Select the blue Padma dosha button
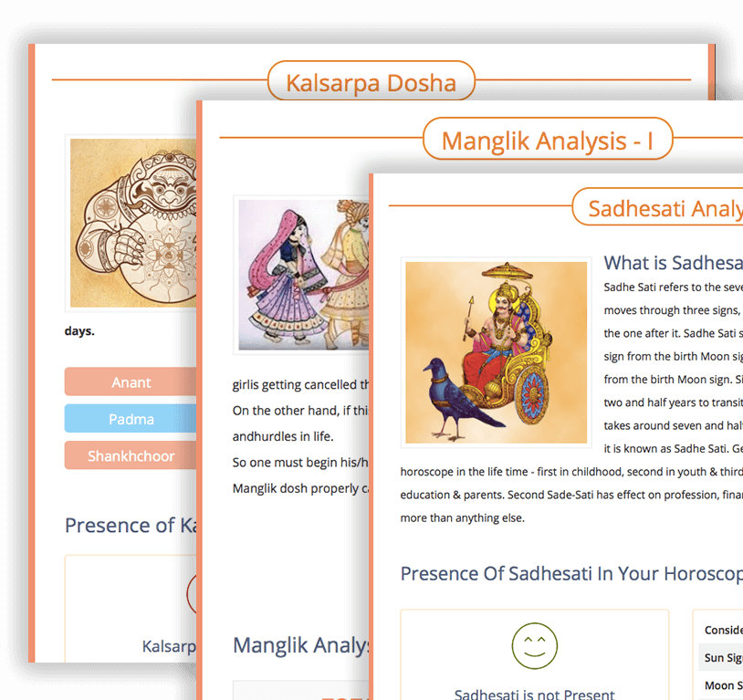Image resolution: width=743 pixels, height=700 pixels. pos(131,419)
